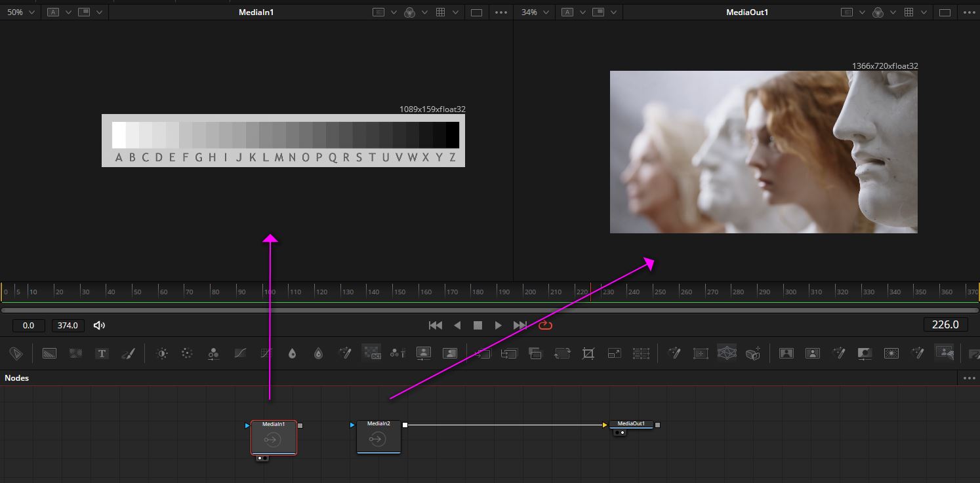Open MediaOut1 viewer three-dot options

tap(968, 12)
